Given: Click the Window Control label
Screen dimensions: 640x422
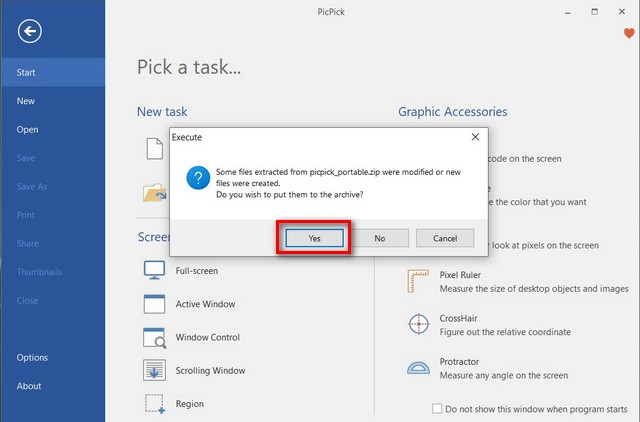Looking at the screenshot, I should (207, 338).
